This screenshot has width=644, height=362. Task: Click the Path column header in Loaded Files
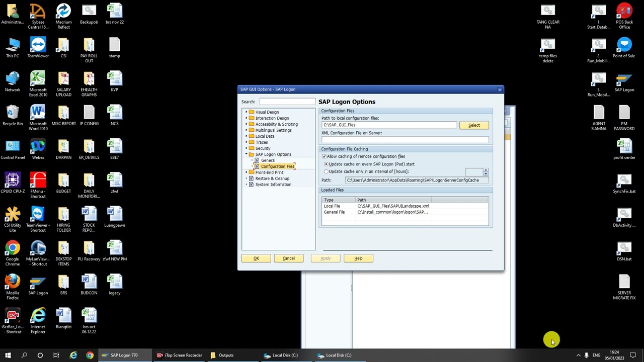pos(393,200)
